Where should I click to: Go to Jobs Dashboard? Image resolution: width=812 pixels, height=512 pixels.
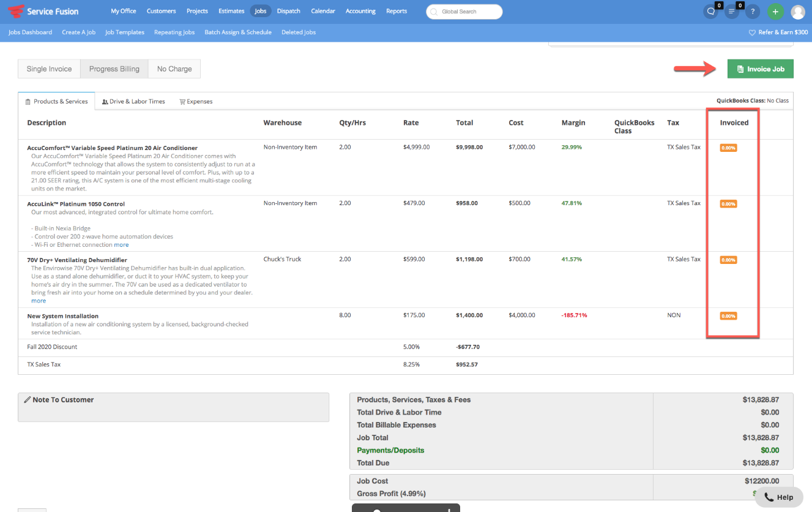point(31,32)
